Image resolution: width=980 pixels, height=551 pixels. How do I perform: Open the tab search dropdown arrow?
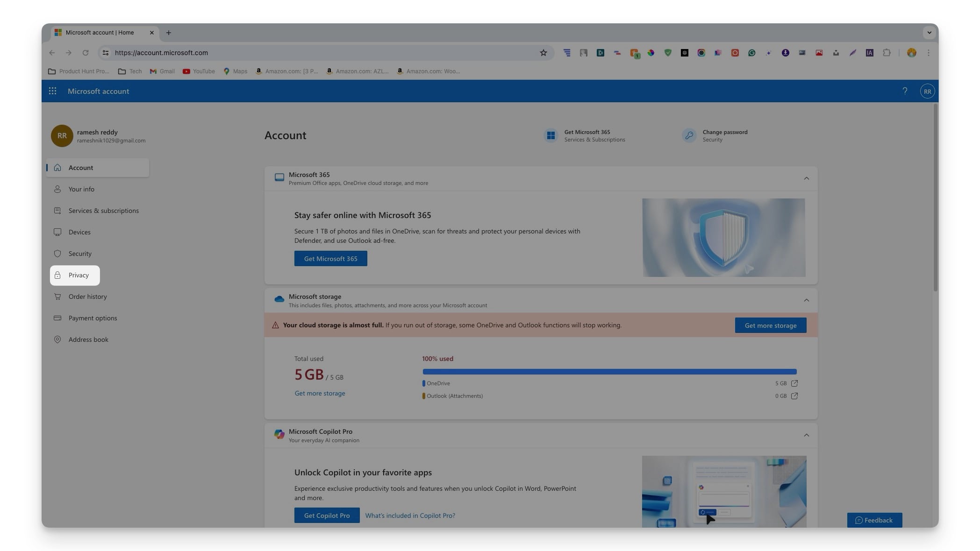pos(929,33)
